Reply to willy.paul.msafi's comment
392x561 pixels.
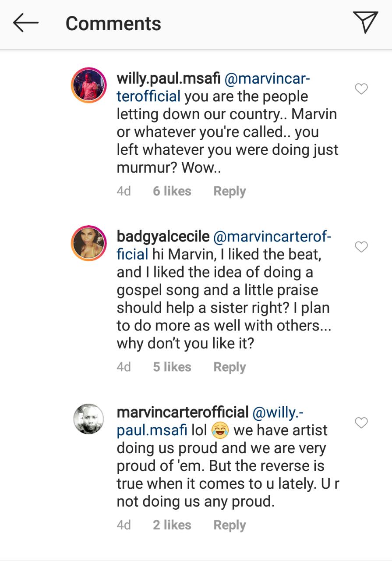click(230, 192)
